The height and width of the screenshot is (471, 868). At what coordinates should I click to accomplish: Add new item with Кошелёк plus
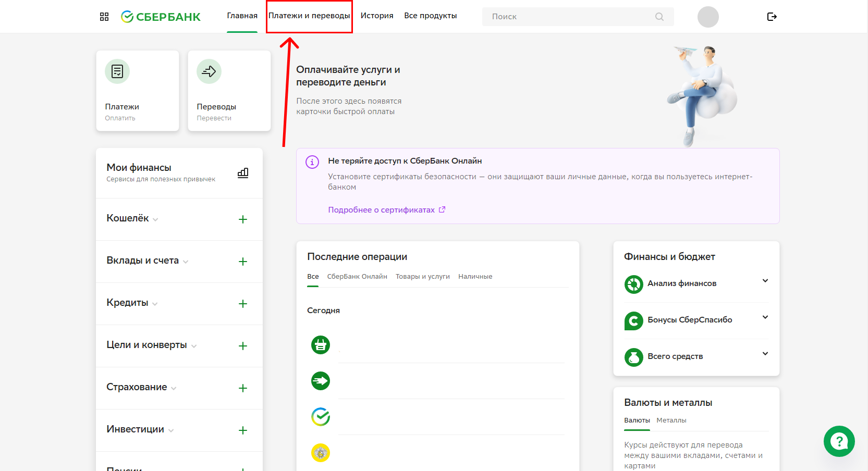click(243, 219)
